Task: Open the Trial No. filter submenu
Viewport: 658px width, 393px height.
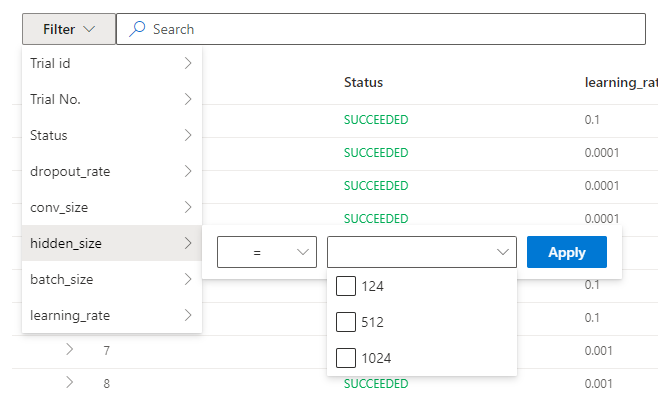Action: point(112,99)
